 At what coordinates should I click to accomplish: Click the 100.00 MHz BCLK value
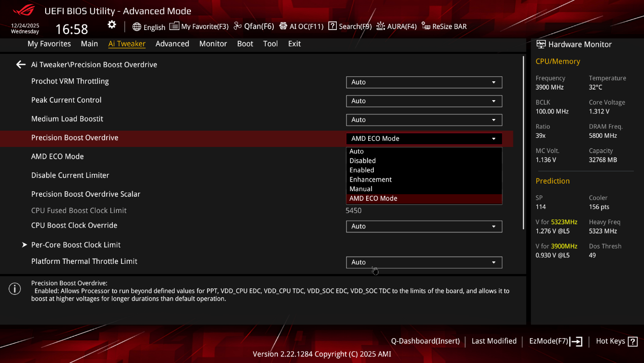(552, 111)
